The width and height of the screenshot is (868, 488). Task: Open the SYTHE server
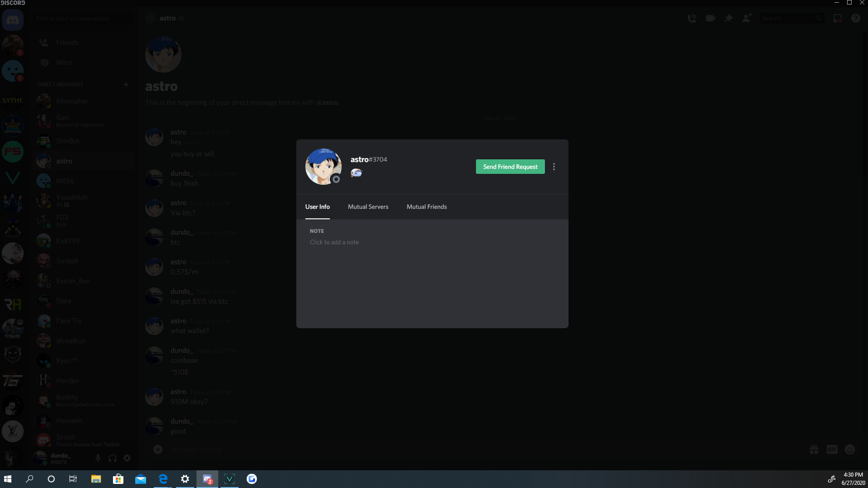click(13, 101)
